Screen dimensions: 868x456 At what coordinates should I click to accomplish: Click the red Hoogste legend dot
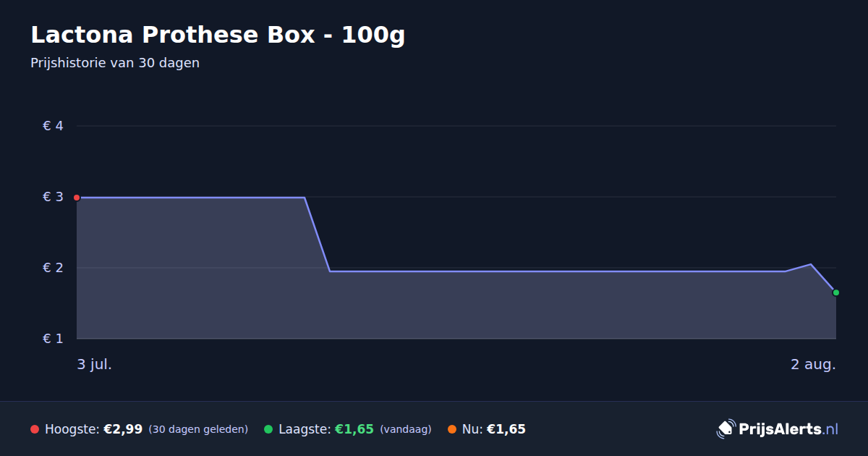[35, 429]
